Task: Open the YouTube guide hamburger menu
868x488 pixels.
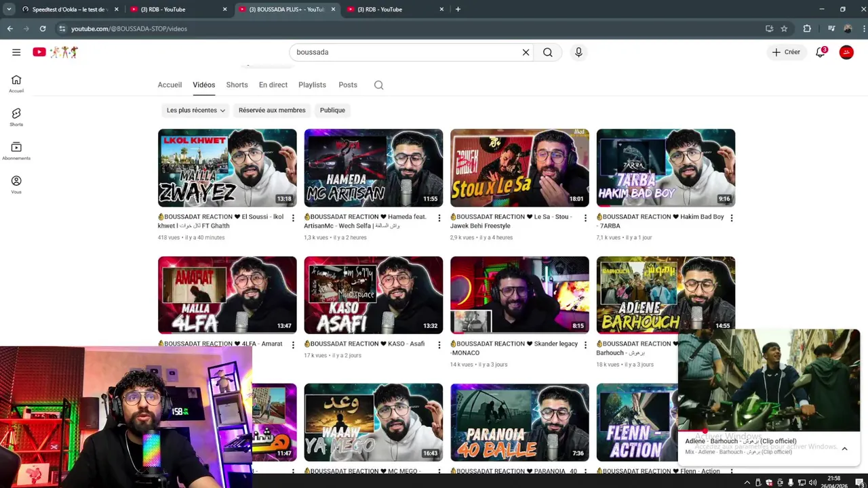Action: (16, 52)
